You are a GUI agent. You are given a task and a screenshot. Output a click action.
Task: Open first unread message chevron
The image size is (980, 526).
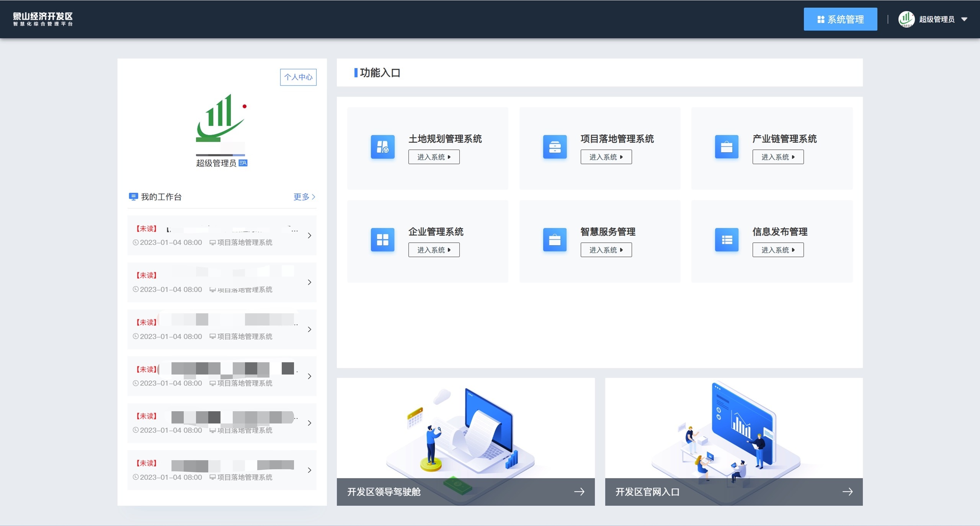pos(309,236)
